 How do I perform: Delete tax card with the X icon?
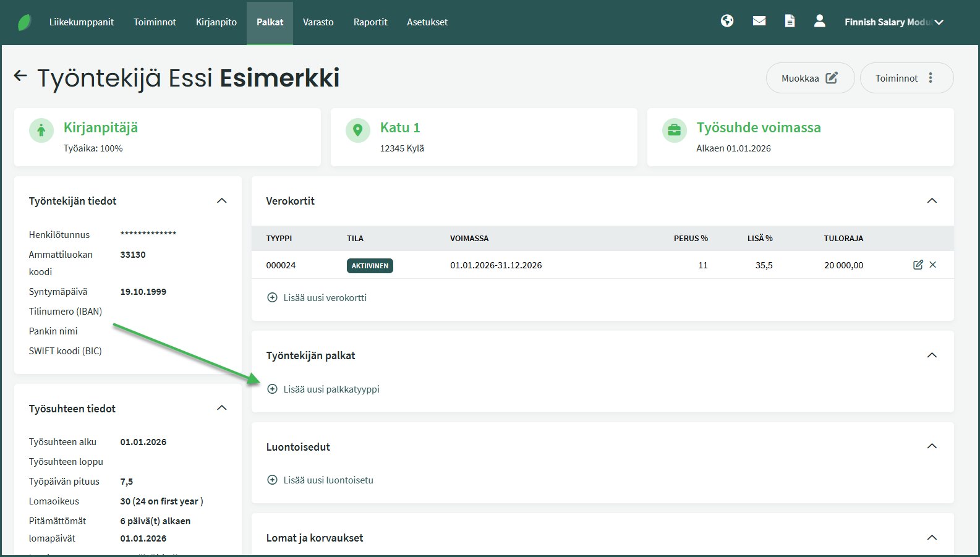933,265
